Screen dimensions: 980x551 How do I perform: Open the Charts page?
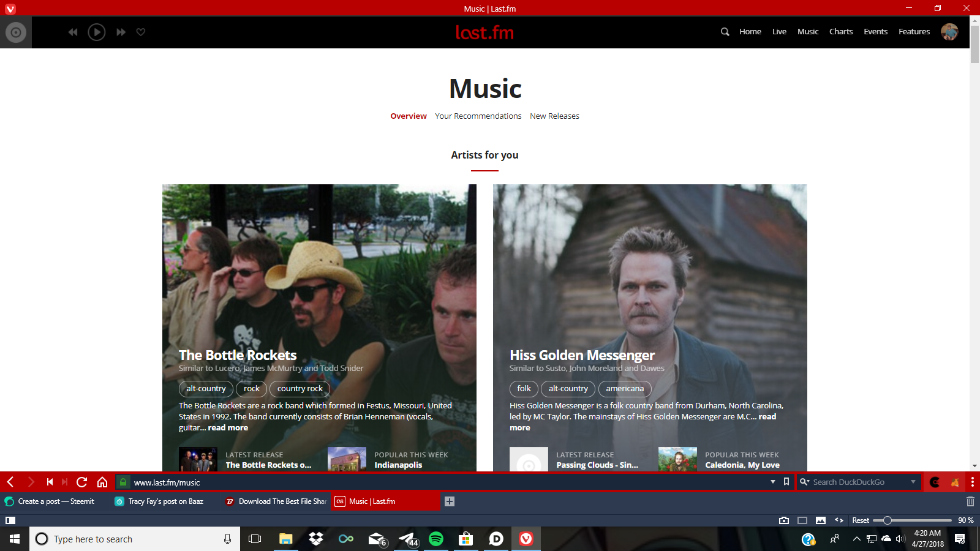(841, 32)
